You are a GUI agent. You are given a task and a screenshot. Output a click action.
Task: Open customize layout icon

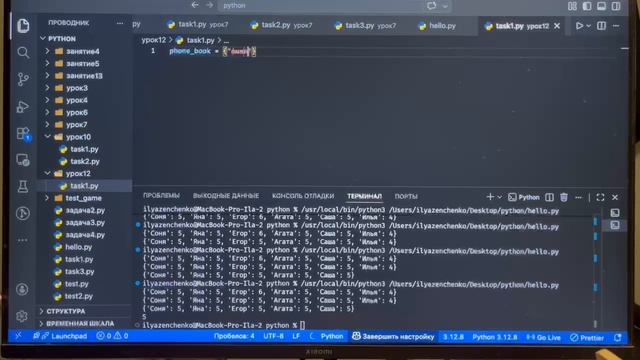pyautogui.click(x=572, y=6)
